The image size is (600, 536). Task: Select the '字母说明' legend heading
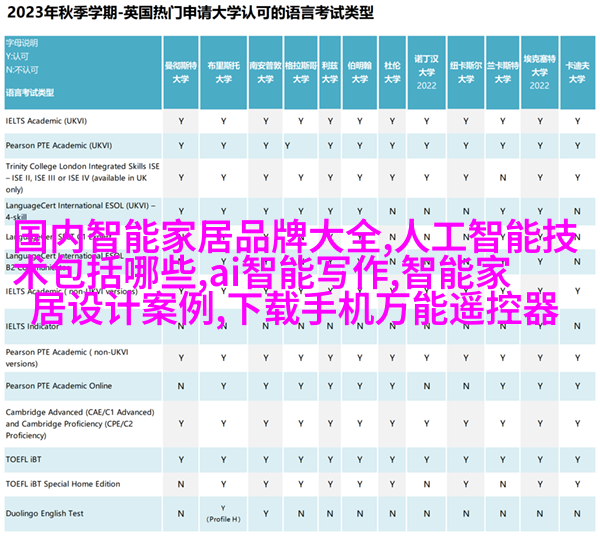tap(22, 43)
